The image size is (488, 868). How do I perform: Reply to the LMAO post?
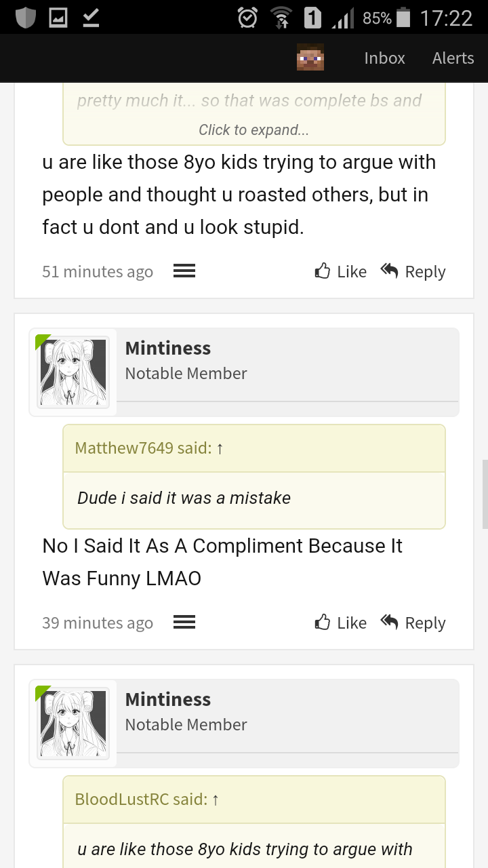413,623
